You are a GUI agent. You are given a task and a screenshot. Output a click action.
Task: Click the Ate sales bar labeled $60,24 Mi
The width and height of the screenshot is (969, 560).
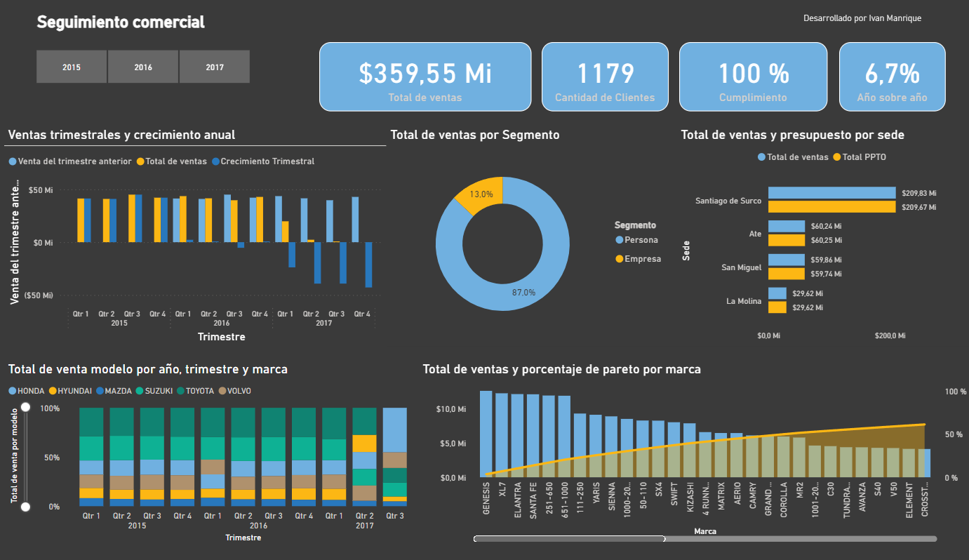click(787, 226)
